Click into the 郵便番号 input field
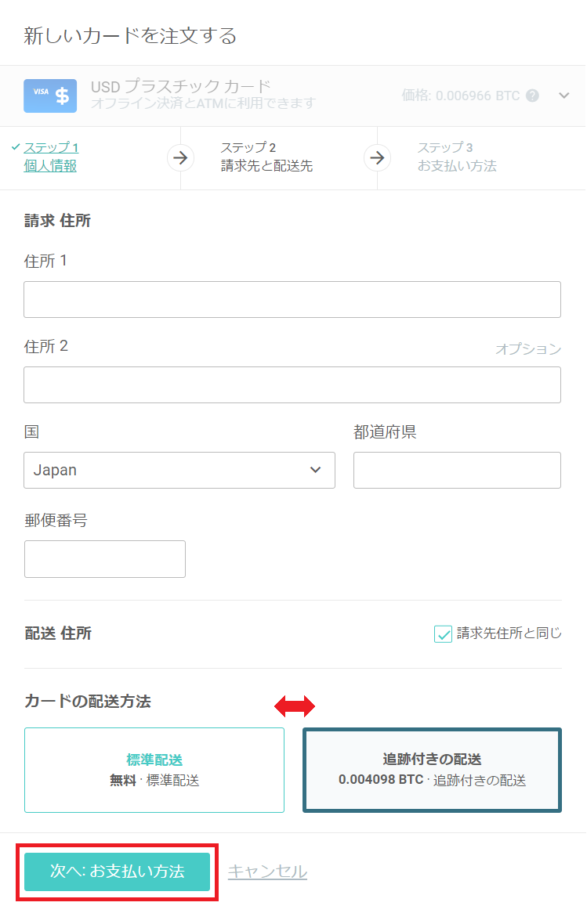Screen dimensions: 587x924 point(105,559)
